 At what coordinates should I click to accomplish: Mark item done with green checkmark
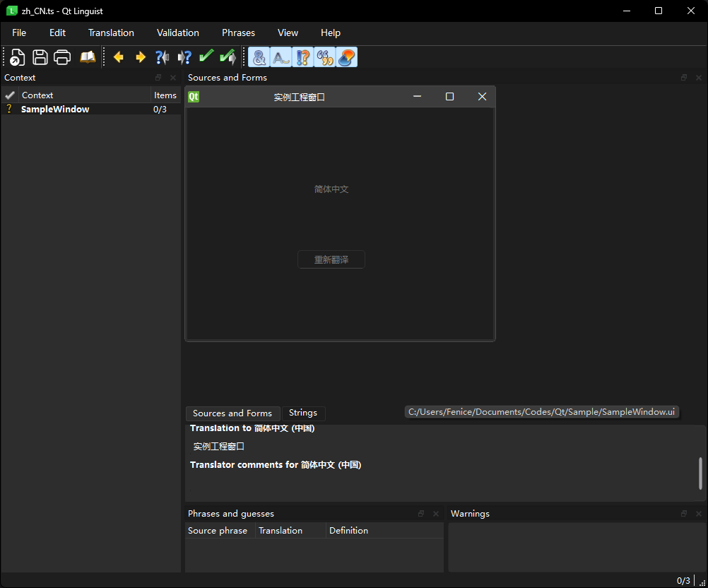206,57
